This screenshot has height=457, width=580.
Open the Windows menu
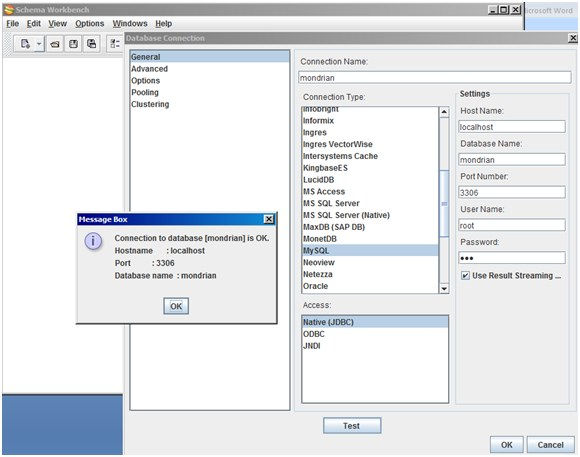pyautogui.click(x=130, y=24)
